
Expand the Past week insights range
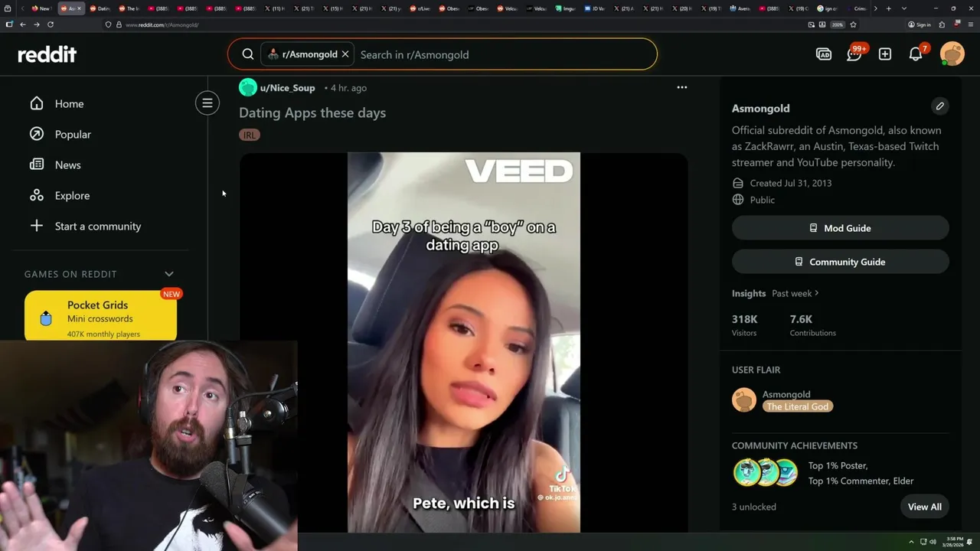(795, 293)
